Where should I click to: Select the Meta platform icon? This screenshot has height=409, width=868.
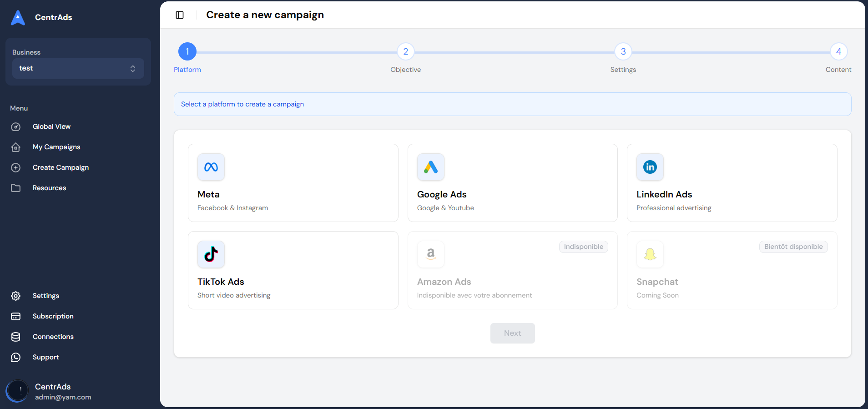211,167
